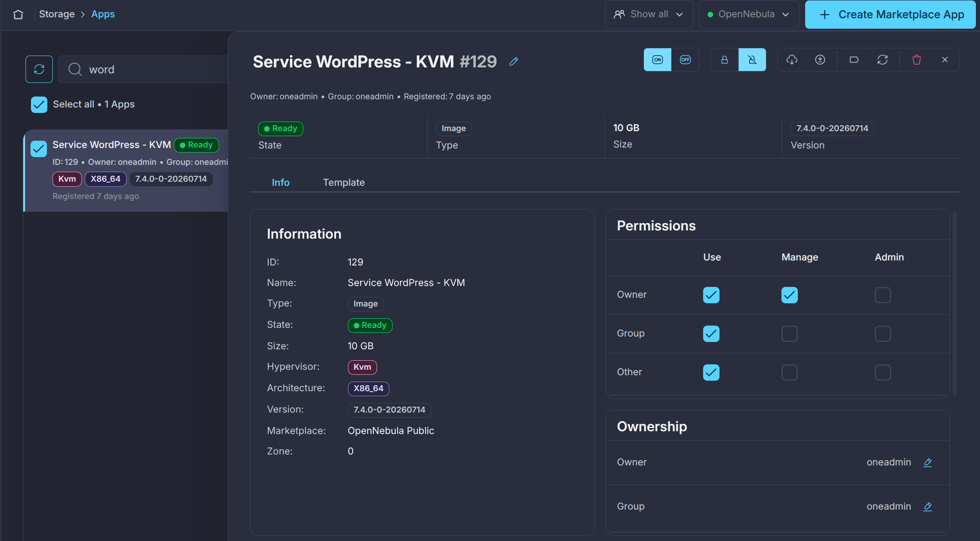Go to the home dashboard icon

18,15
